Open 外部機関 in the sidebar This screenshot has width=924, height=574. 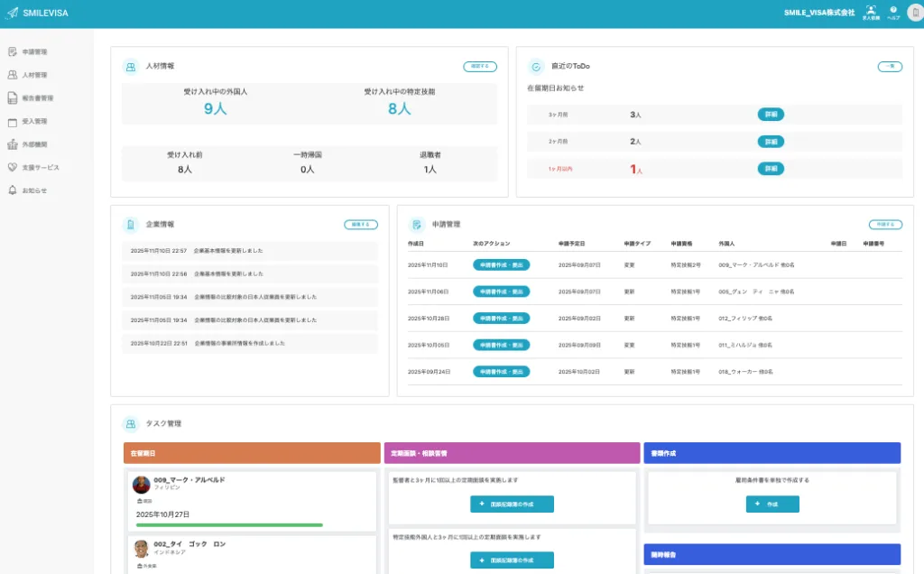34,144
